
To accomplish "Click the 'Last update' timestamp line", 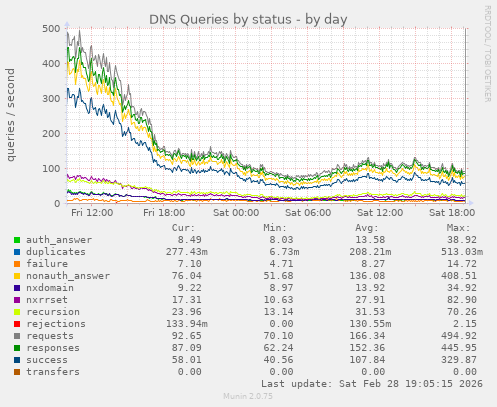I will (372, 384).
